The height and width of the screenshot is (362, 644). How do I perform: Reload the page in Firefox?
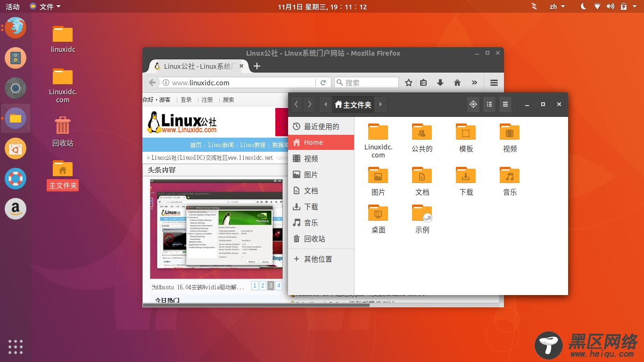(x=323, y=82)
